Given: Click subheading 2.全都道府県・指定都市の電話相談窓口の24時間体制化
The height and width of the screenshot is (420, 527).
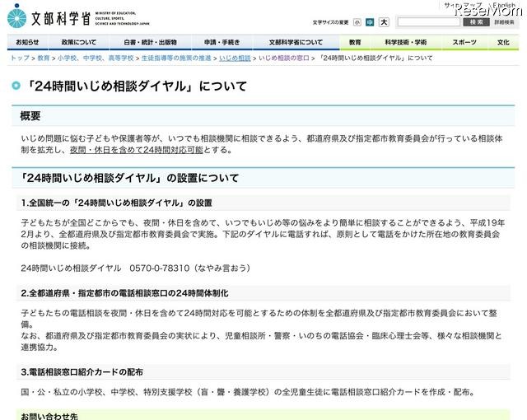Looking at the screenshot, I should pyautogui.click(x=124, y=293).
